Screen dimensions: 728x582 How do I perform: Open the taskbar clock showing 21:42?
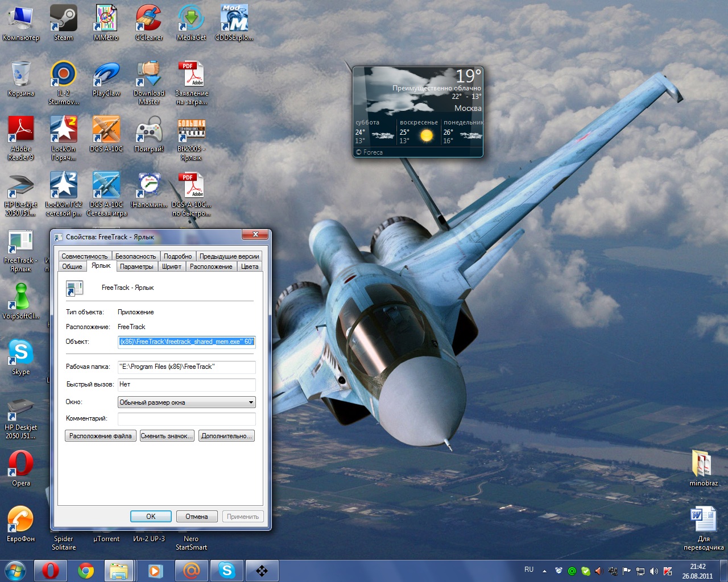tap(697, 571)
